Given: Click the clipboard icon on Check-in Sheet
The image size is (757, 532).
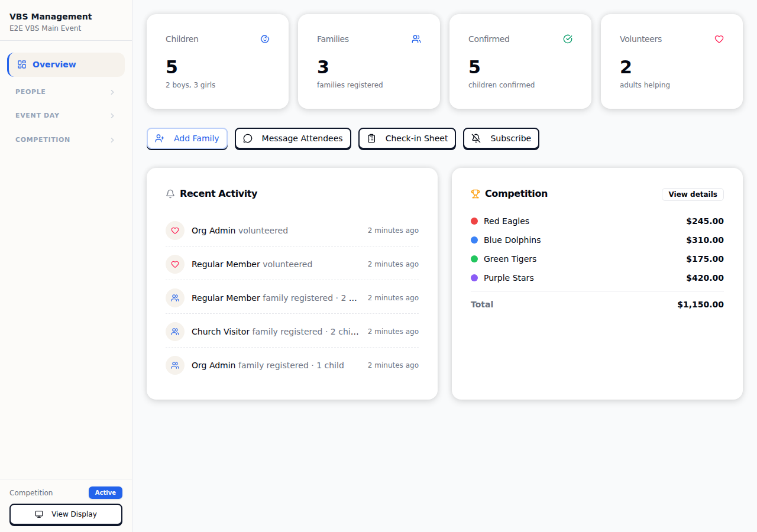Looking at the screenshot, I should (371, 138).
